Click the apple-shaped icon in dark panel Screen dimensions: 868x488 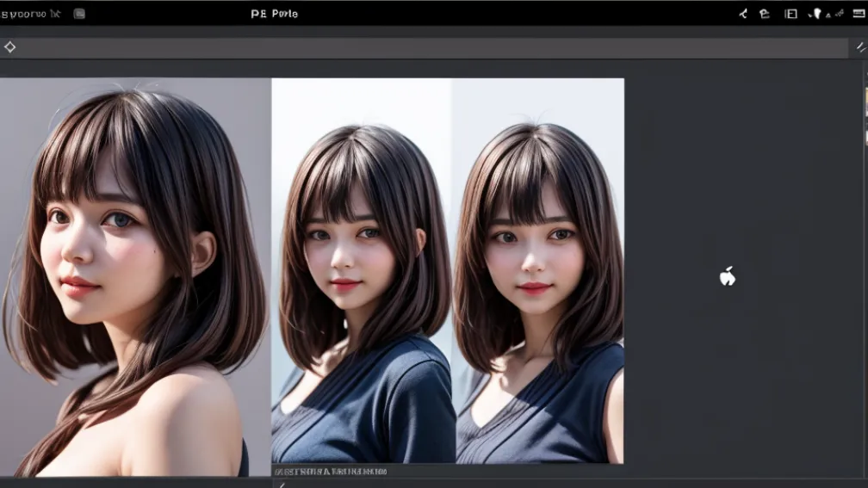[x=728, y=275]
